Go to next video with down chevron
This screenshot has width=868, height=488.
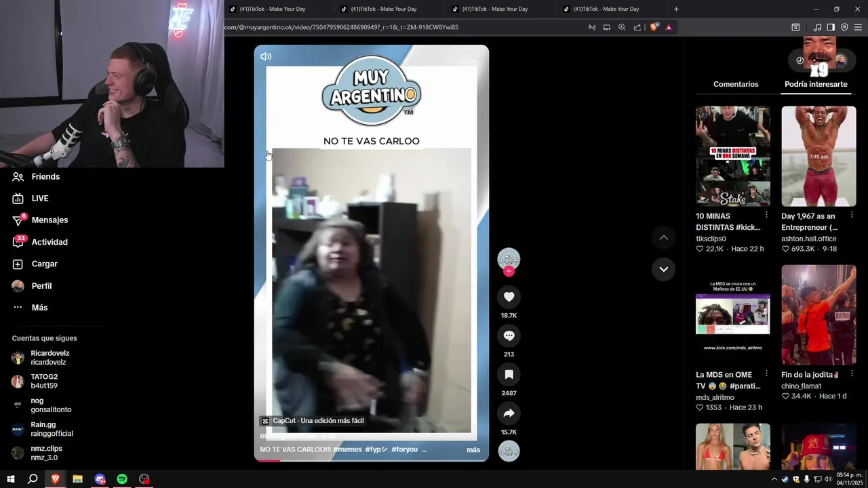coord(663,269)
